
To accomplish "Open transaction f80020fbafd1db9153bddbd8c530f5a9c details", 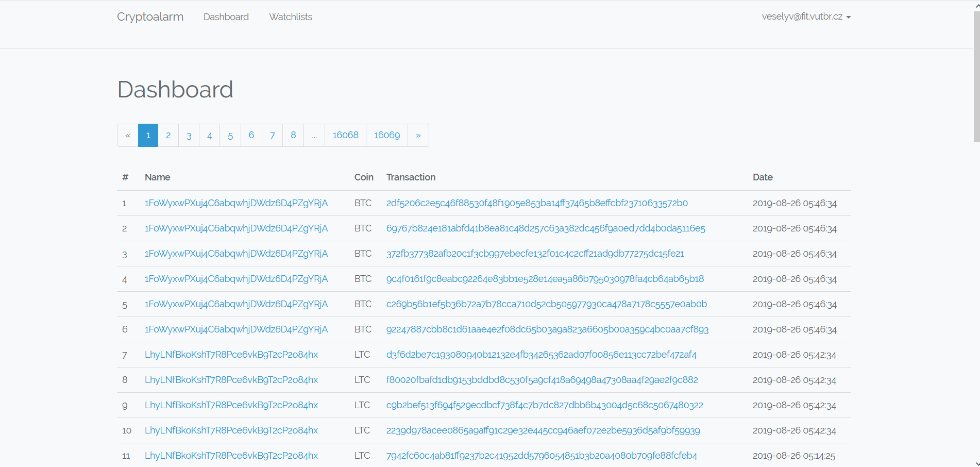I will [542, 380].
